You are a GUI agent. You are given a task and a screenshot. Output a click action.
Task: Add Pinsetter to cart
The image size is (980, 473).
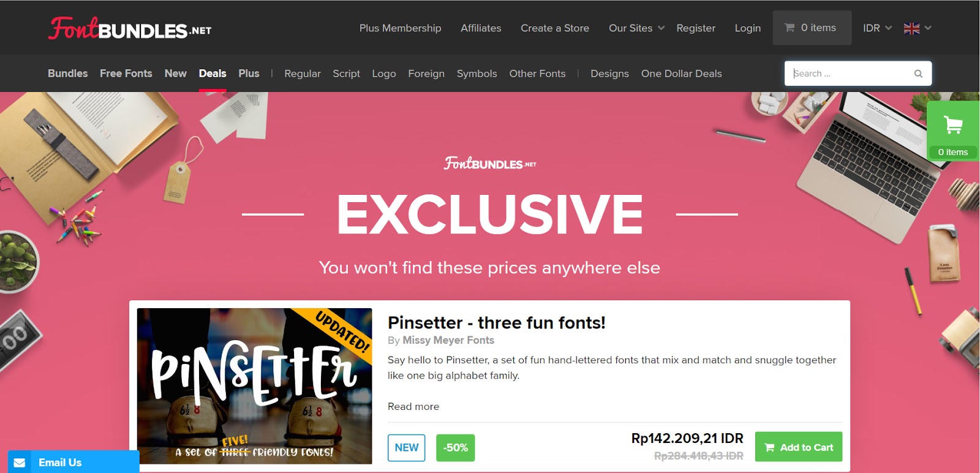click(799, 447)
